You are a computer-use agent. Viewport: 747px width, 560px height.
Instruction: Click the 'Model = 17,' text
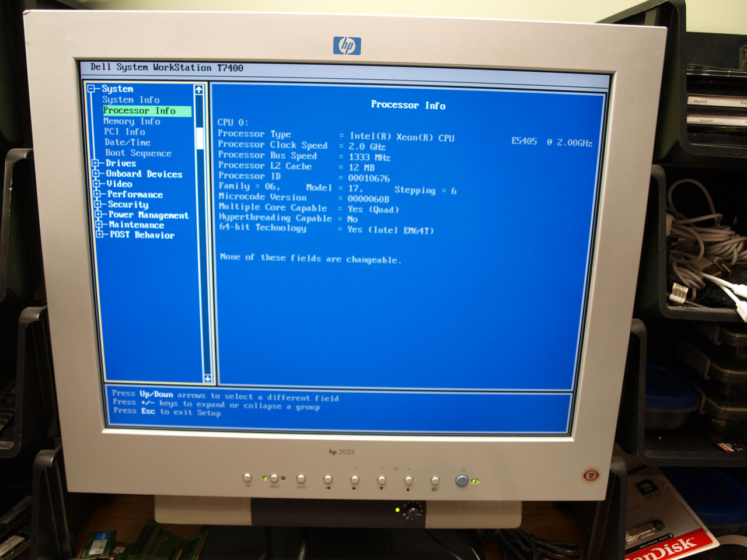click(x=334, y=188)
